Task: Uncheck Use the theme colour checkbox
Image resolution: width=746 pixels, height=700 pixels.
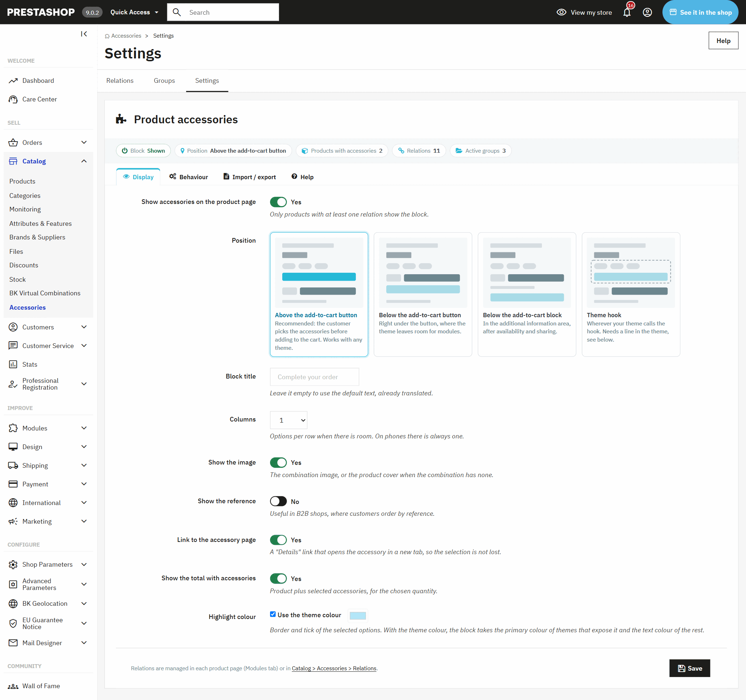Action: 273,614
